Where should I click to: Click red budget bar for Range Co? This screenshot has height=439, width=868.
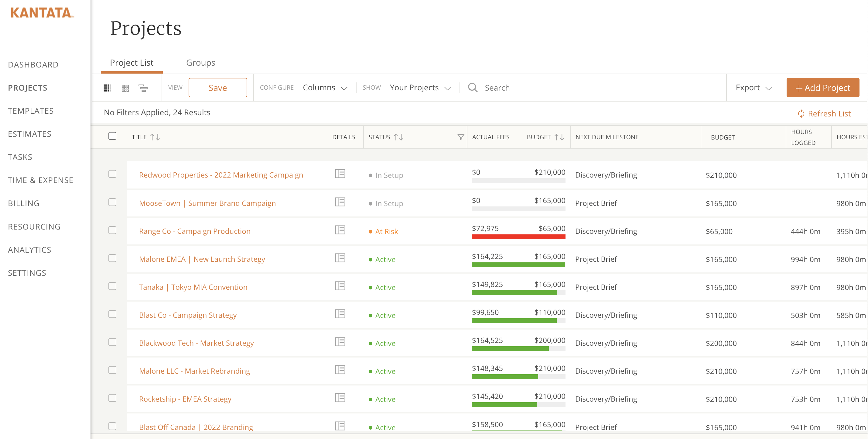518,237
